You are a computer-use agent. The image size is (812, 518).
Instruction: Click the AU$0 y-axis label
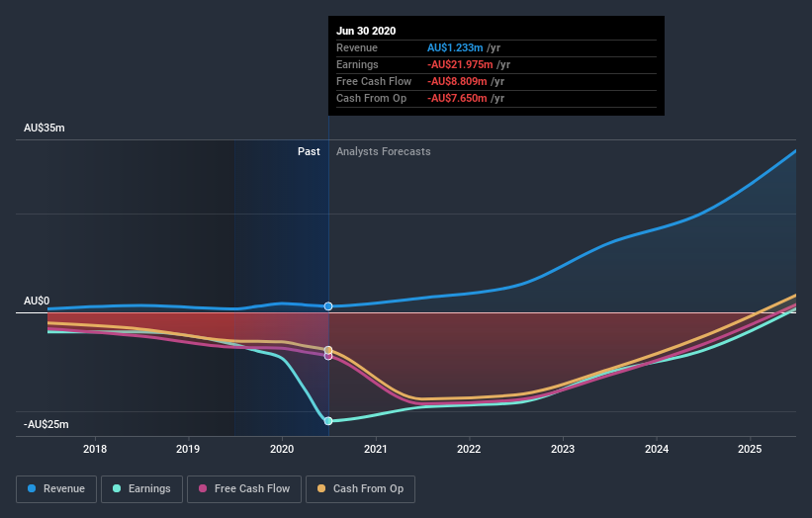pos(37,301)
